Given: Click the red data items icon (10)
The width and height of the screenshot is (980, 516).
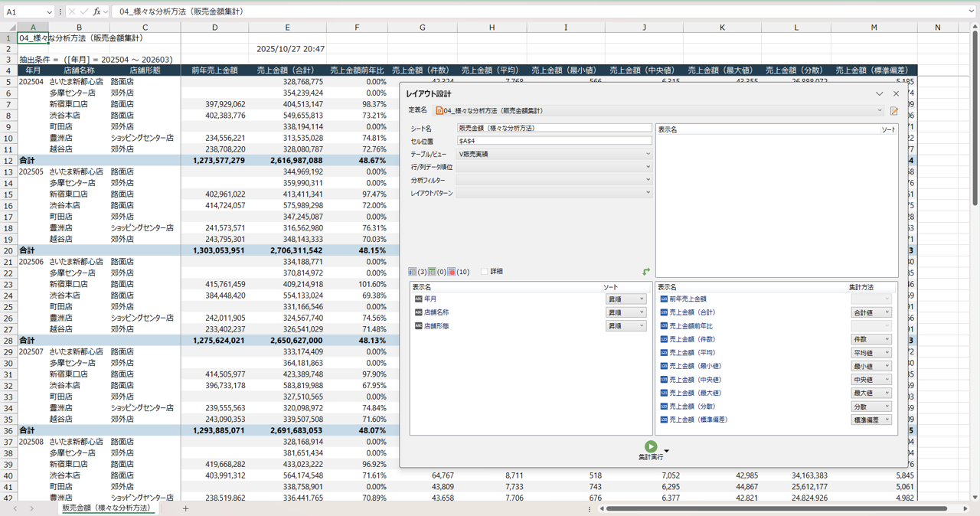Looking at the screenshot, I should click(x=452, y=272).
